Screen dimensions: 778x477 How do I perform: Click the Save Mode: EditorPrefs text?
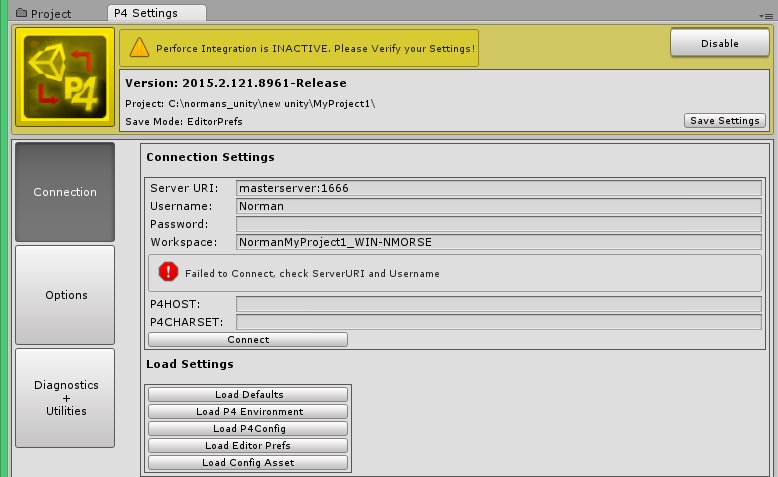(184, 122)
